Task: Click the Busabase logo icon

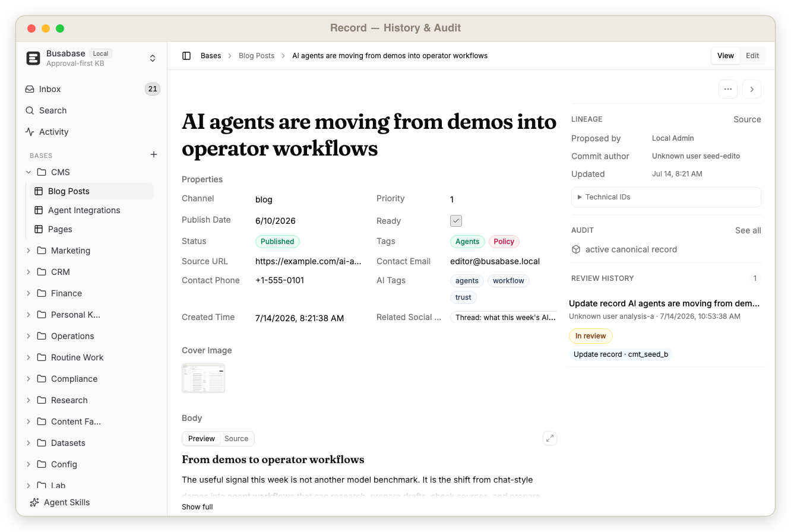Action: (x=33, y=58)
